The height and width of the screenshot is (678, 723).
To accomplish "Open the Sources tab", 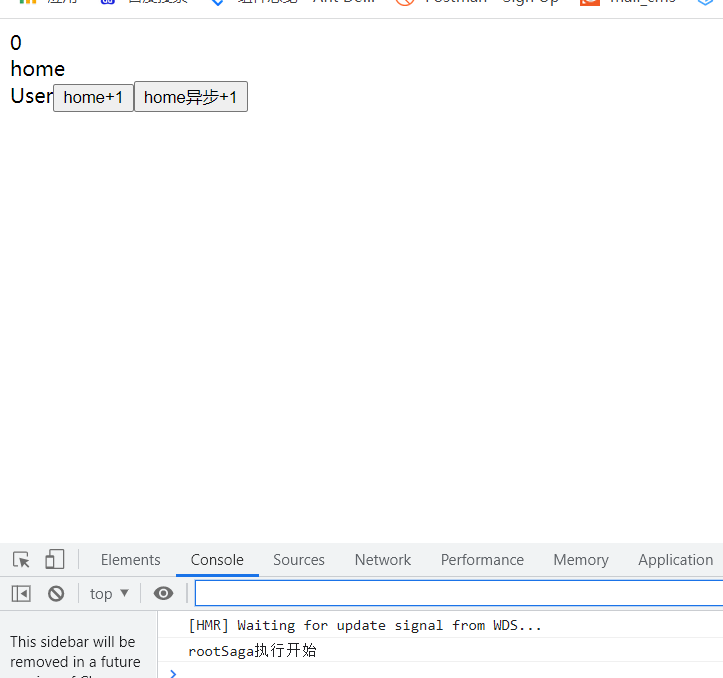I will point(299,559).
